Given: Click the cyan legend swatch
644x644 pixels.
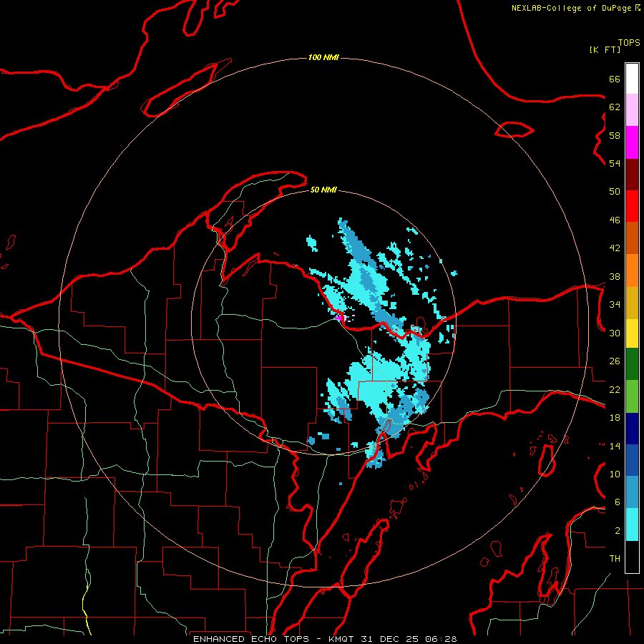Looking at the screenshot, I should coord(632,525).
